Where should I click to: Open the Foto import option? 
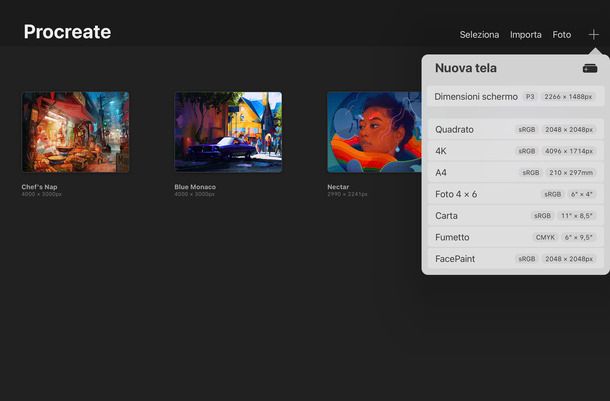(562, 34)
